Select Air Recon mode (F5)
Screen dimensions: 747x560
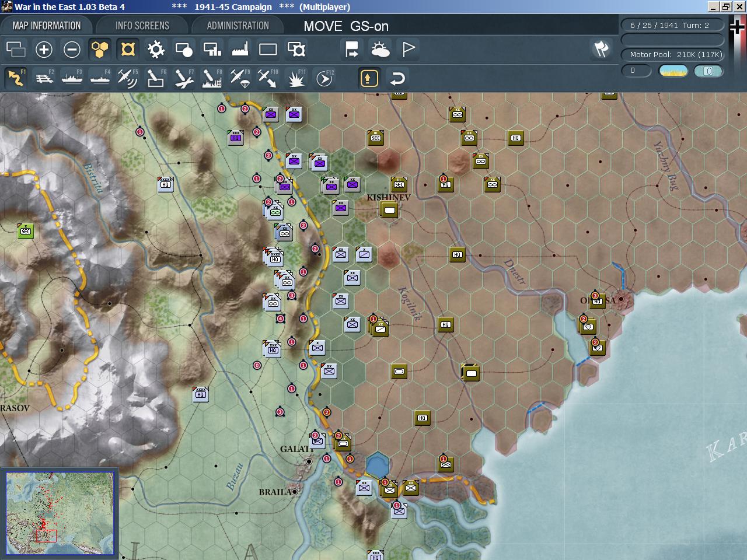(128, 78)
